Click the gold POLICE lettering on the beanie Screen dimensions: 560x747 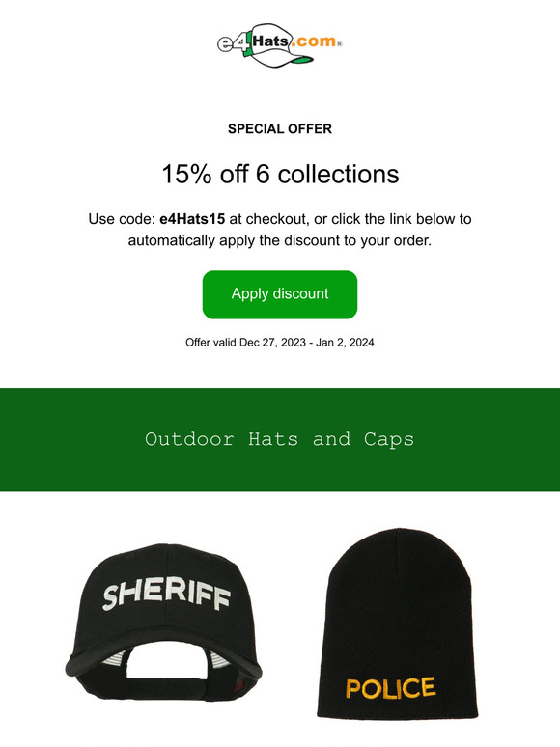coord(390,688)
